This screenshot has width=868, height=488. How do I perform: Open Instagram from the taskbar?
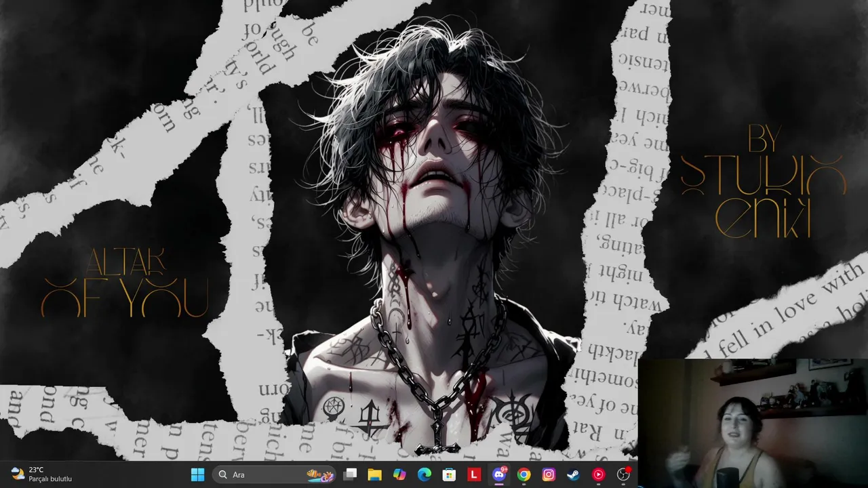(549, 474)
